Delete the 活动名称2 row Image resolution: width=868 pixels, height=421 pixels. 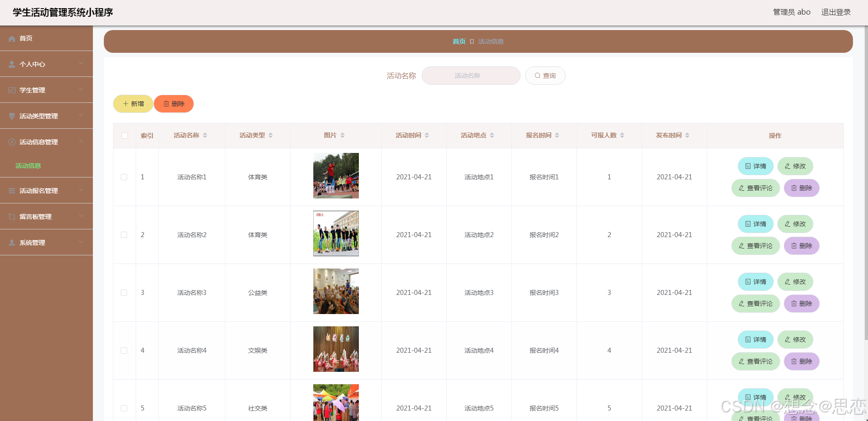(802, 246)
